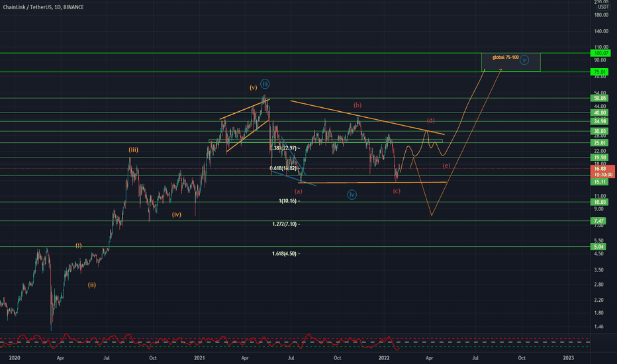Select the 15.11 price level label
This screenshot has height=364, width=617.
(x=600, y=182)
